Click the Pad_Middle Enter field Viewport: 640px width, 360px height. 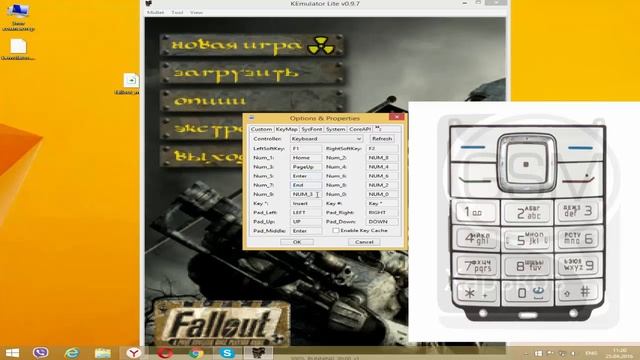coord(306,231)
